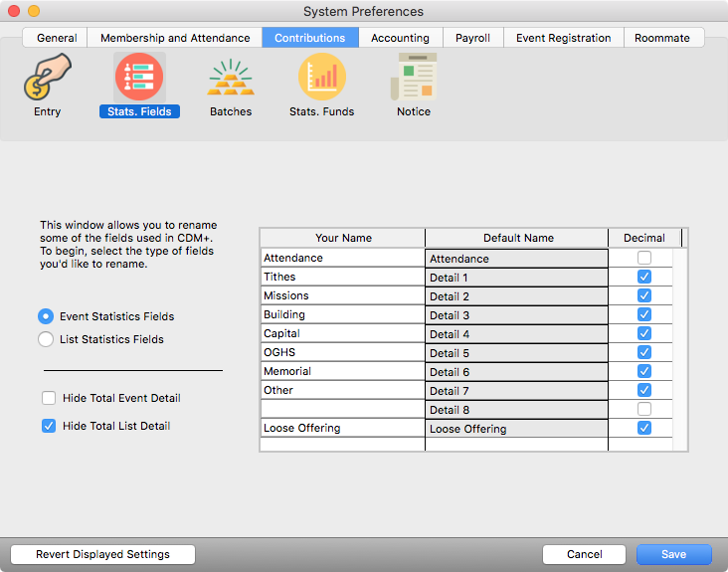
Task: Click the Tithes name field
Action: pyautogui.click(x=342, y=278)
